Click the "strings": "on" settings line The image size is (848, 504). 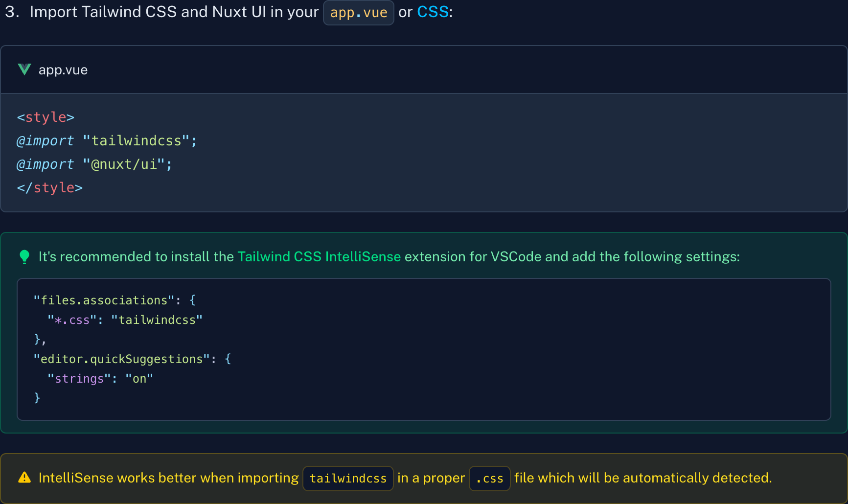coord(100,378)
